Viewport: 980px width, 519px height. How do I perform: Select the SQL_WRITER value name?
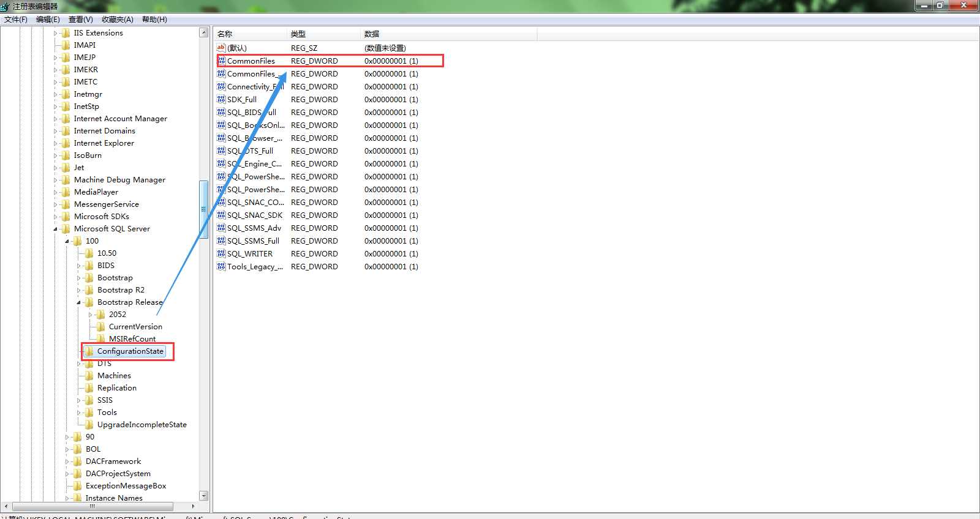(250, 253)
